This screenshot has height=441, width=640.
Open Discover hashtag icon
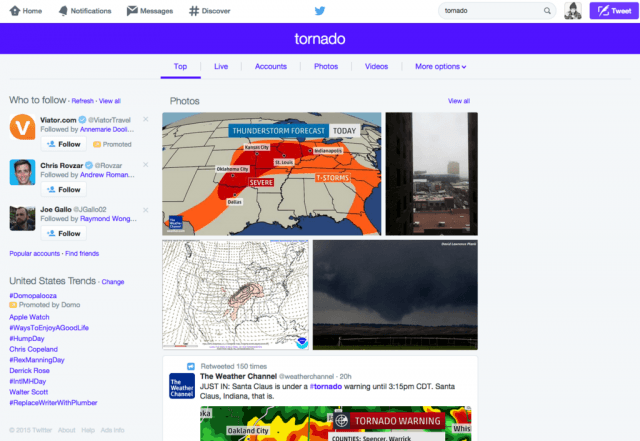(194, 11)
